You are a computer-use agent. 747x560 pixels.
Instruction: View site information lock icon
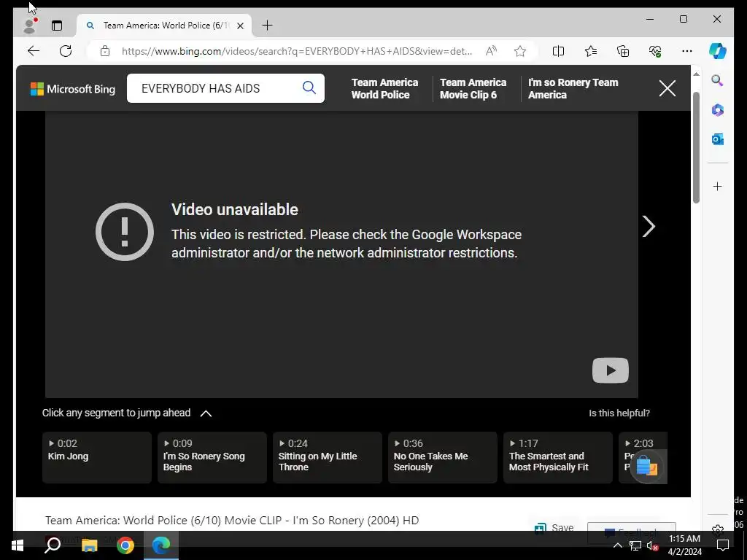(x=105, y=51)
